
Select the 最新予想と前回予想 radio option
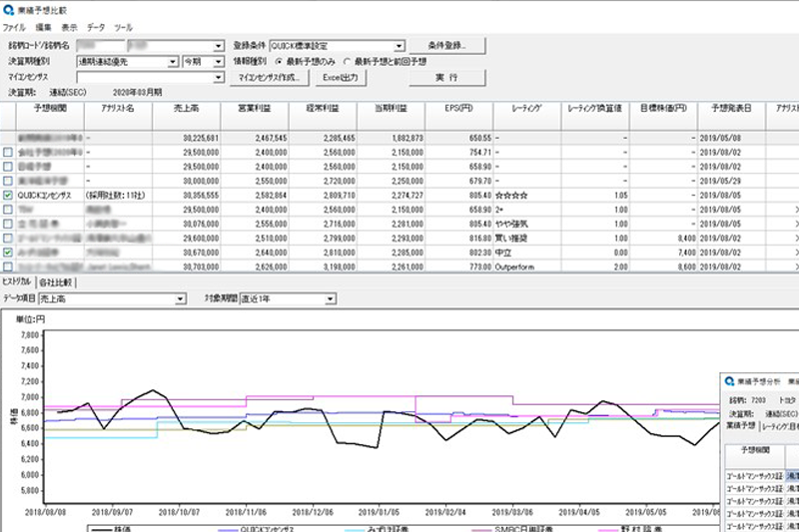pos(347,62)
